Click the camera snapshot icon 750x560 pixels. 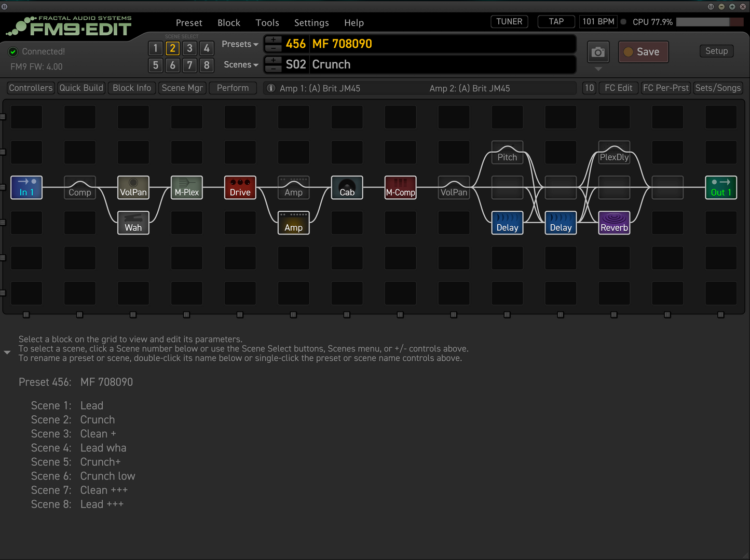[598, 52]
